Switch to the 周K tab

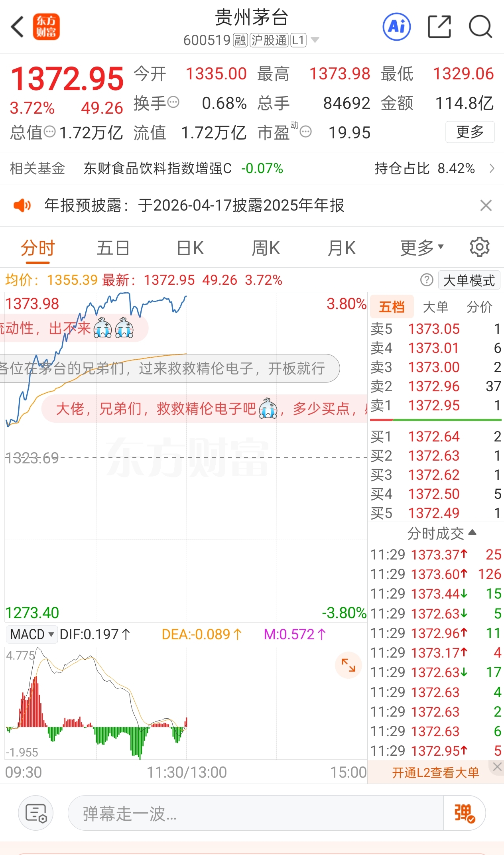[x=266, y=248]
